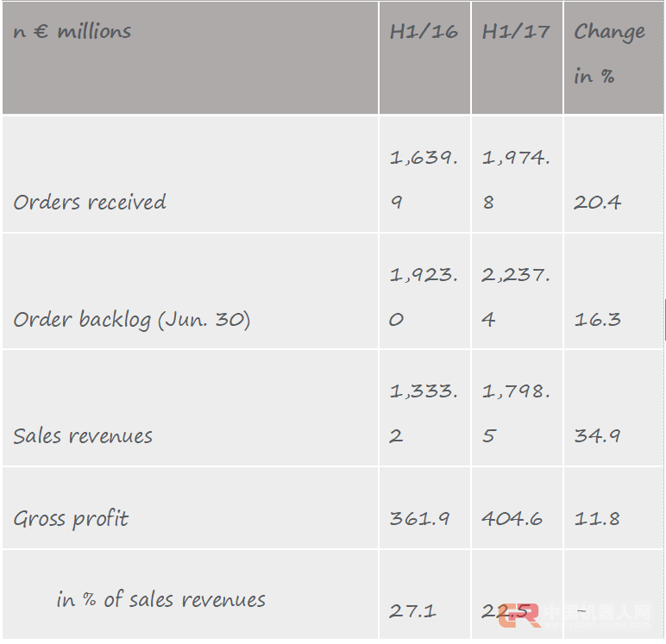The image size is (666, 644).
Task: Click the 34.9 change percentage cell
Action: point(597,436)
